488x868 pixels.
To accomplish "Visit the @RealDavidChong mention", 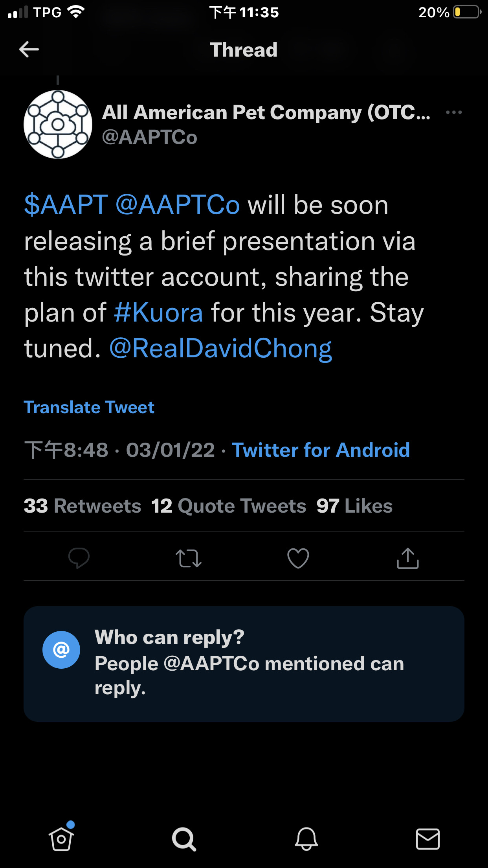I will tap(220, 348).
